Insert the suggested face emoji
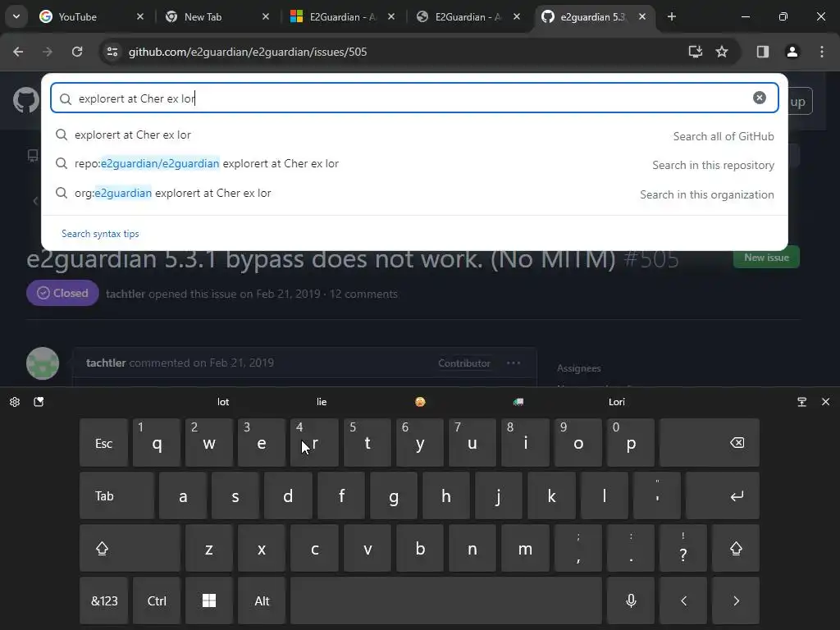 pyautogui.click(x=420, y=402)
